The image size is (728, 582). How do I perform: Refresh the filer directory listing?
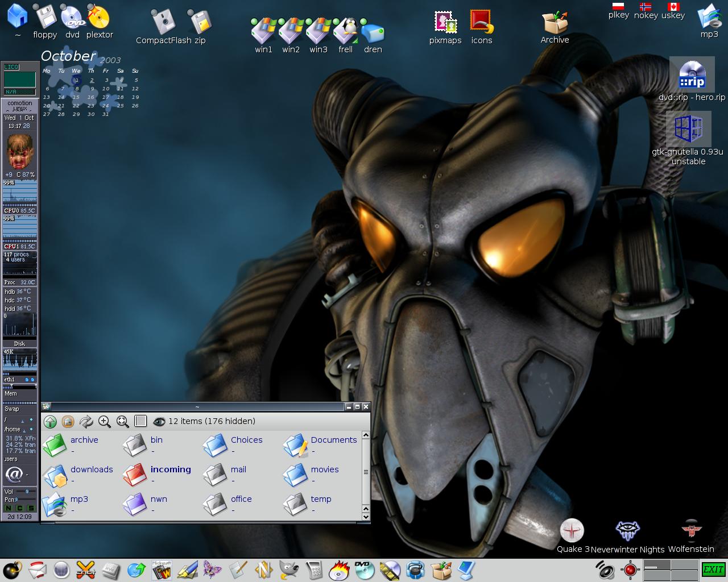click(x=86, y=421)
